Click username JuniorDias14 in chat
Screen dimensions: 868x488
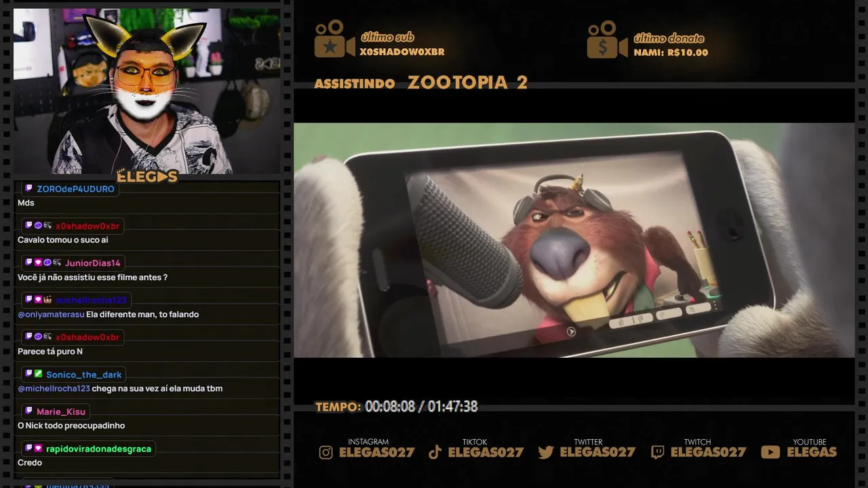(x=93, y=263)
